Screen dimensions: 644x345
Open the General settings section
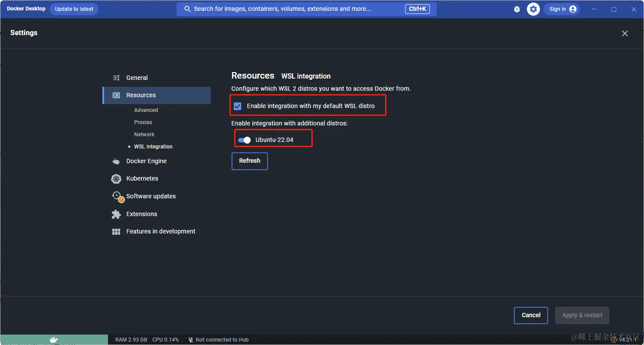pyautogui.click(x=157, y=78)
